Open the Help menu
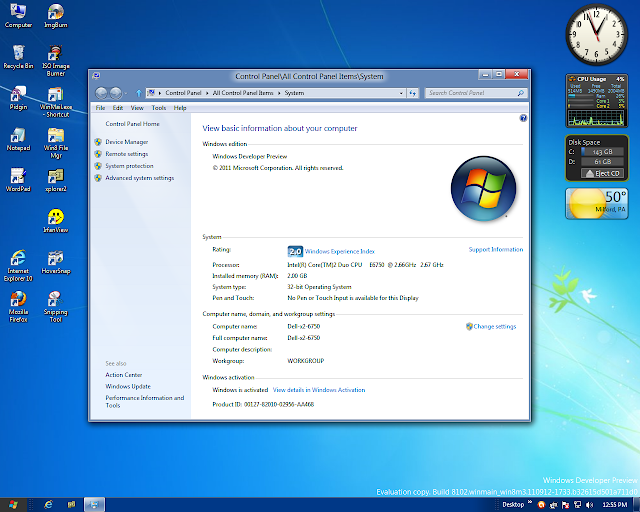This screenshot has height=512, width=640. coord(180,108)
